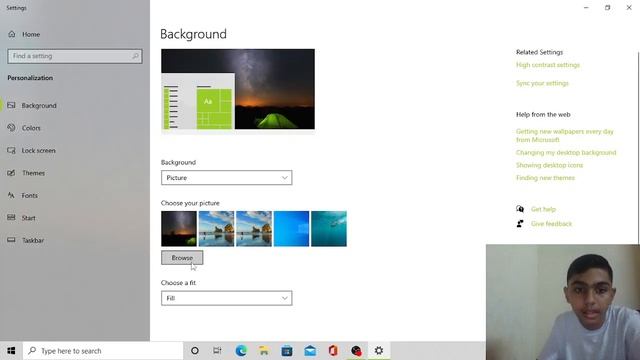Open Sync your settings link
The image size is (640, 360).
pyautogui.click(x=542, y=83)
